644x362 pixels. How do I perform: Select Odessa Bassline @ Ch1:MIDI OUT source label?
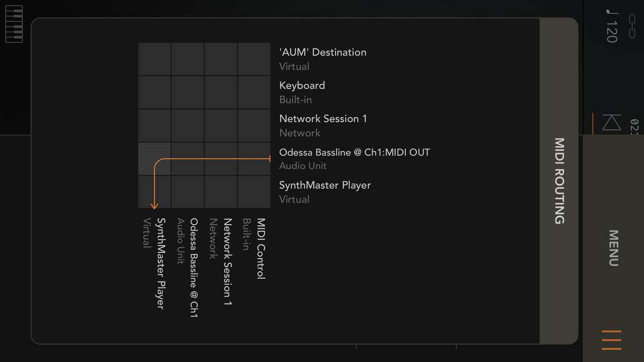click(354, 159)
